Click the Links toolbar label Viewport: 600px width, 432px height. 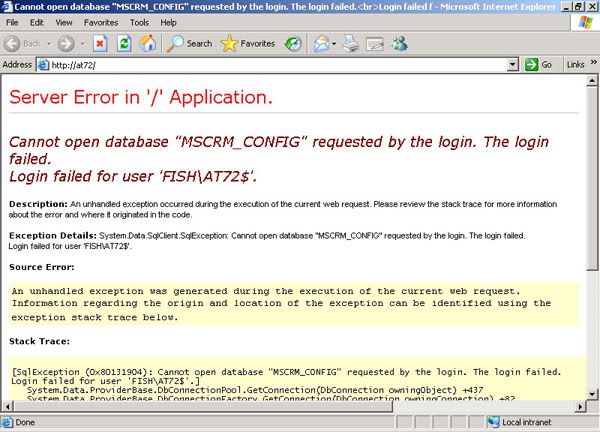tap(576, 65)
